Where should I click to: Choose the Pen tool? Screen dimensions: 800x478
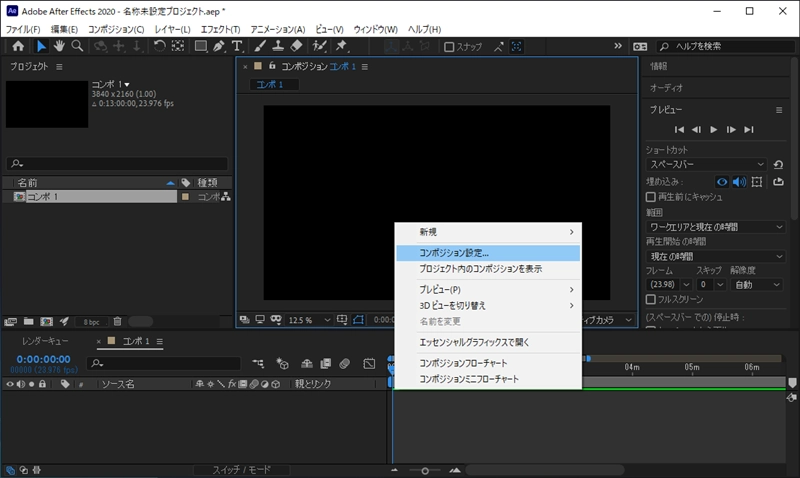click(x=219, y=46)
